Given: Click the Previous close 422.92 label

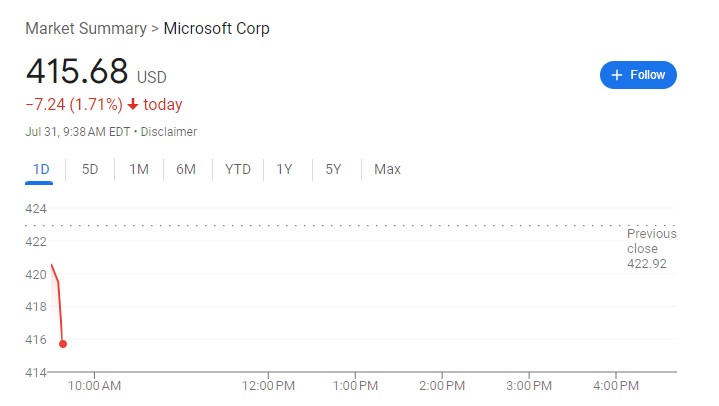Looking at the screenshot, I should 651,249.
